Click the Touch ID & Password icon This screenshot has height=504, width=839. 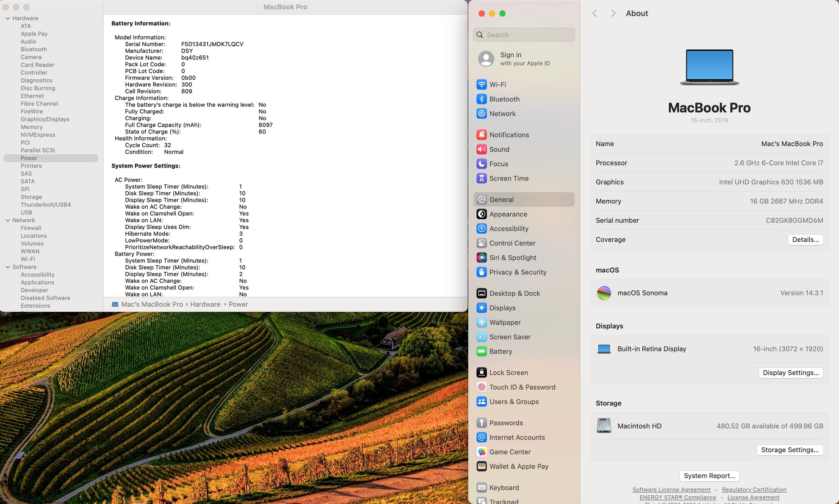click(482, 387)
